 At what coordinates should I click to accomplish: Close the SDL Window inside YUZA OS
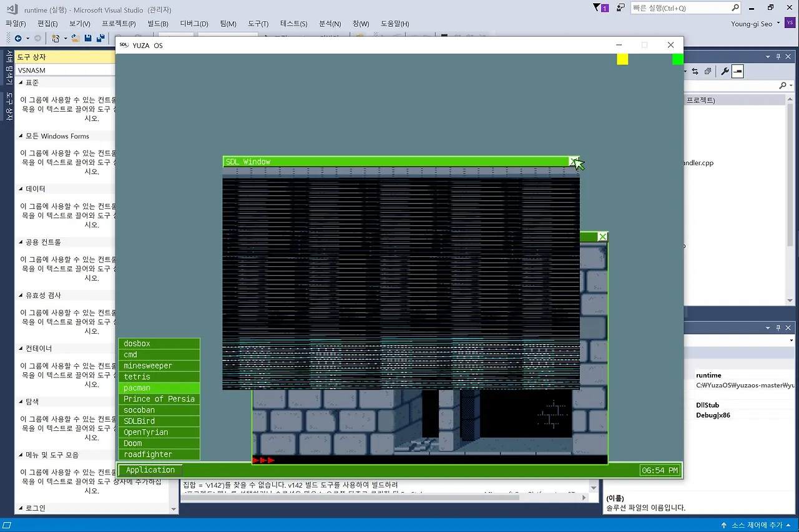(574, 162)
